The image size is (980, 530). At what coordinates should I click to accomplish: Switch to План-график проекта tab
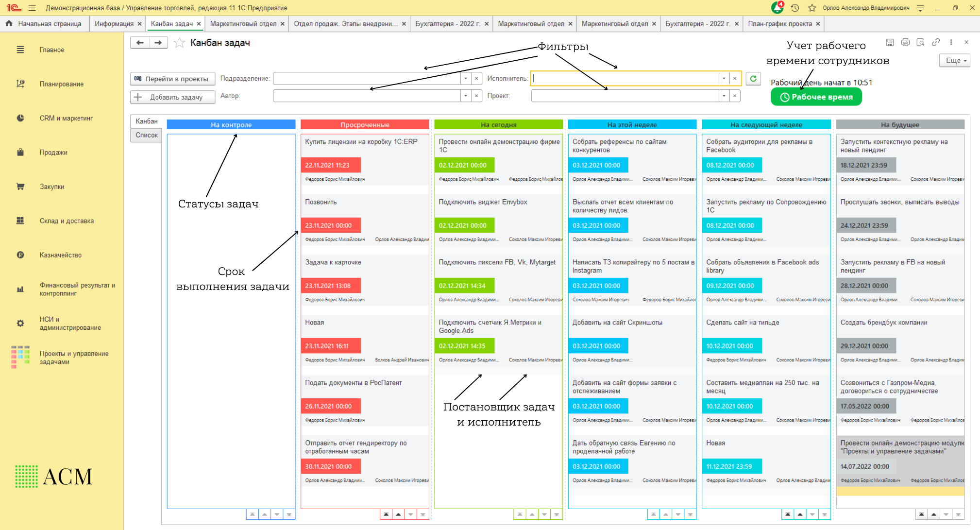coord(779,24)
